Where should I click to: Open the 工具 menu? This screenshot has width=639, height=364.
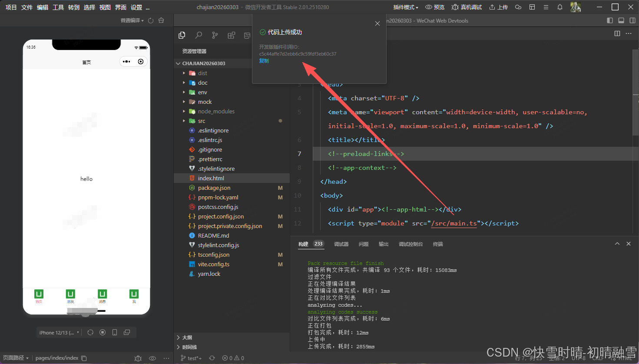[58, 7]
